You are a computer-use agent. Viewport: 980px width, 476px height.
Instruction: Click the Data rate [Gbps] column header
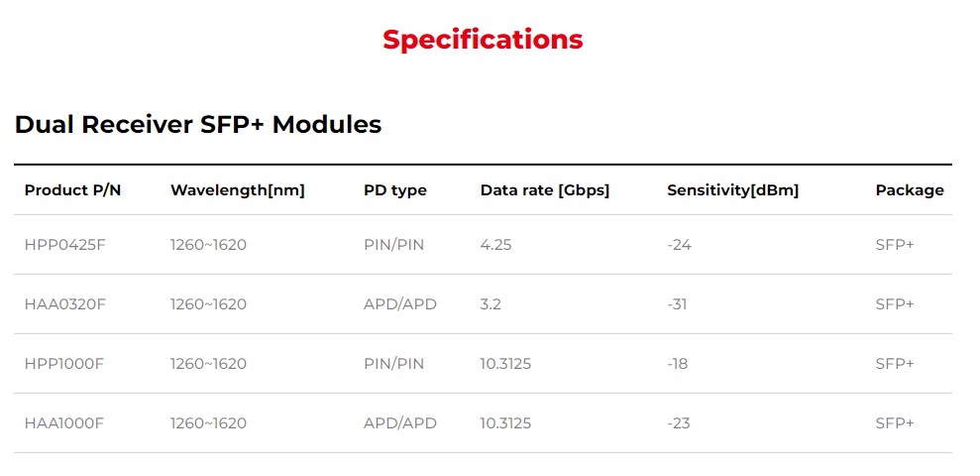(x=544, y=190)
